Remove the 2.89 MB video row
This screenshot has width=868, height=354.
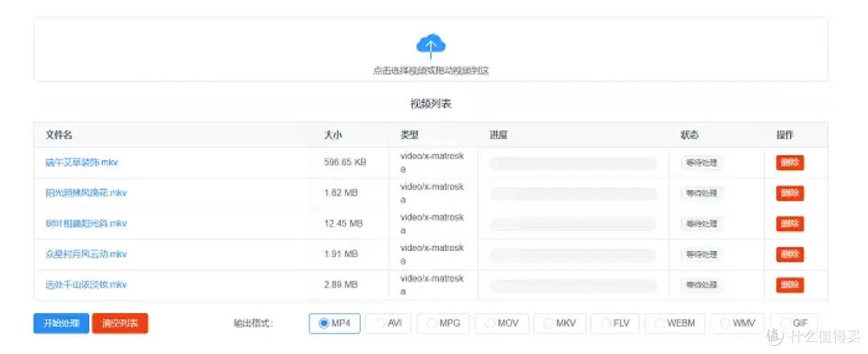coord(790,285)
